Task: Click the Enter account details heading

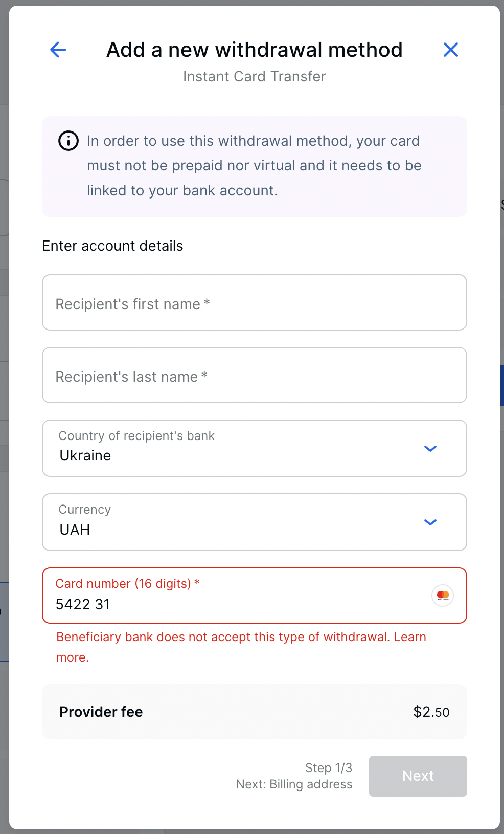Action: click(112, 246)
